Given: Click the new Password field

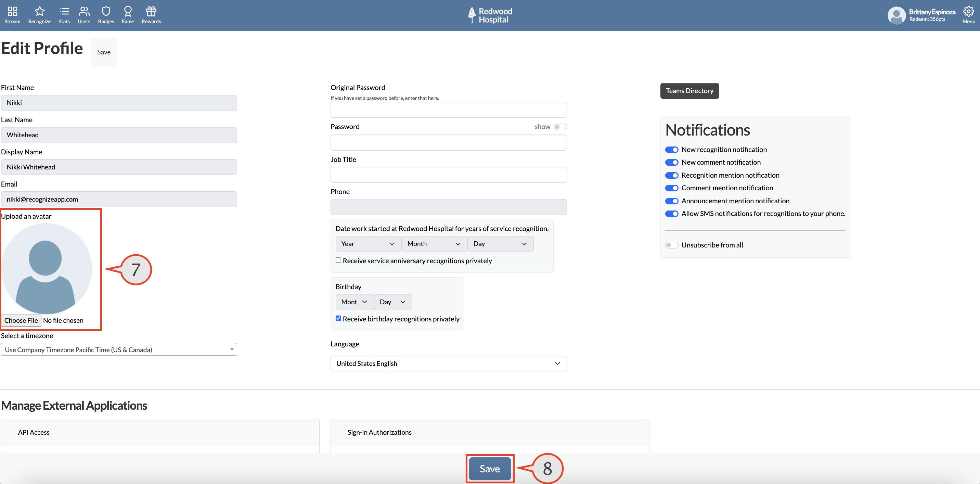Looking at the screenshot, I should click(448, 143).
